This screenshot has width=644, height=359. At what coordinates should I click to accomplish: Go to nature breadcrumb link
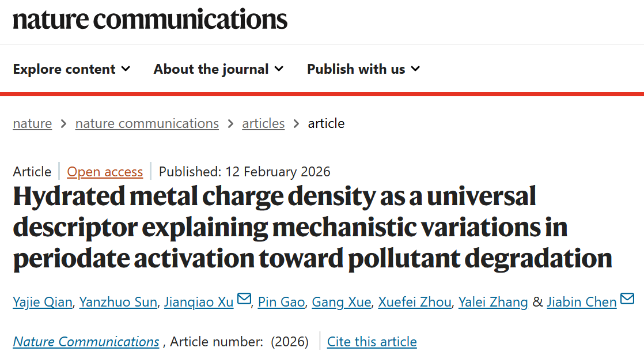[32, 123]
